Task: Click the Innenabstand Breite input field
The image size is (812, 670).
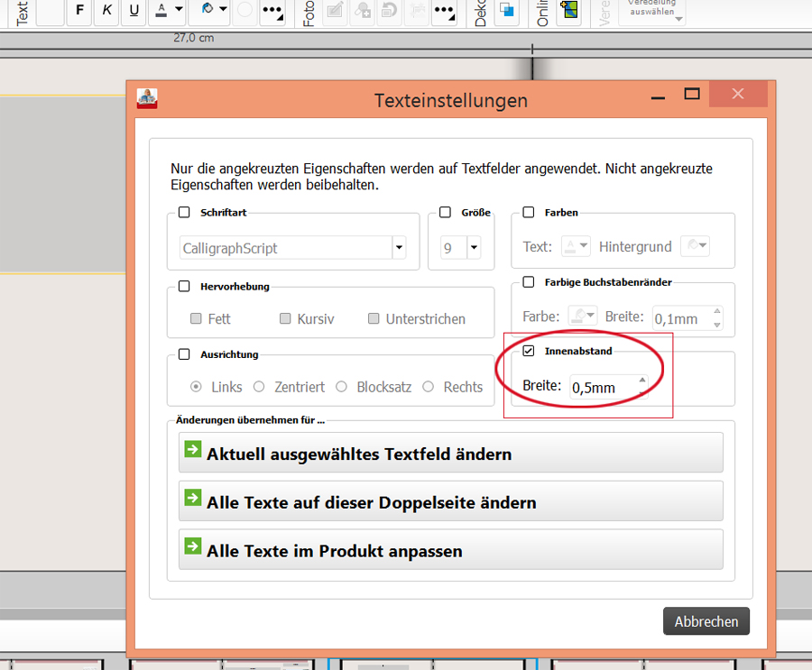Action: [x=604, y=388]
